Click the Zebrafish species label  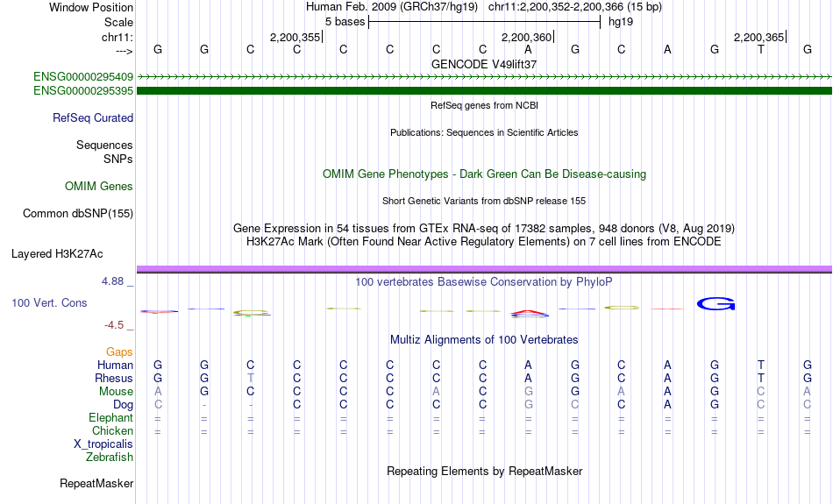pyautogui.click(x=110, y=457)
